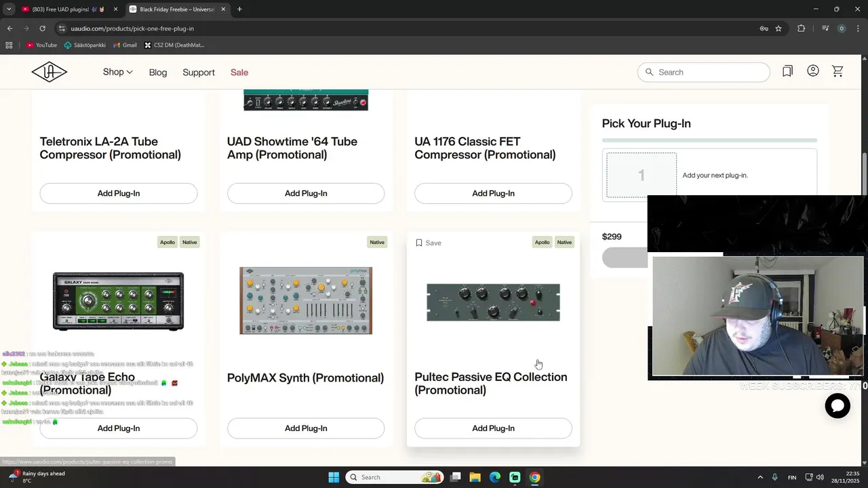Click the Save bookmark on Pultec card
Viewport: 868px width, 488px height.
click(x=428, y=243)
